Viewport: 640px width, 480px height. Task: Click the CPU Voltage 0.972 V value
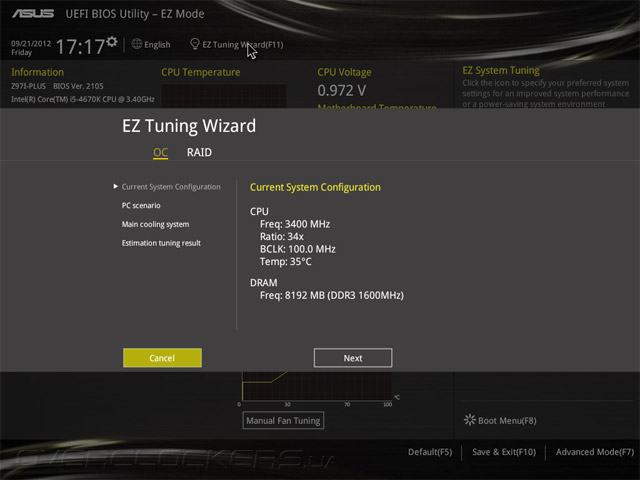coord(342,90)
